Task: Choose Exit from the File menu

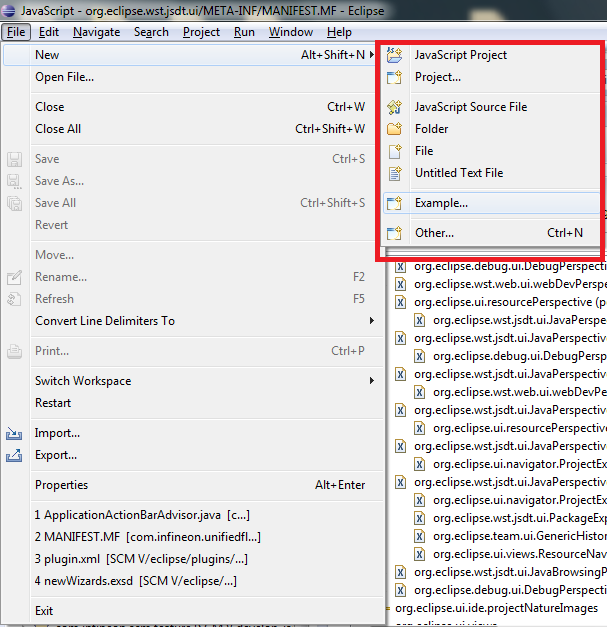Action: pyautogui.click(x=192, y=611)
